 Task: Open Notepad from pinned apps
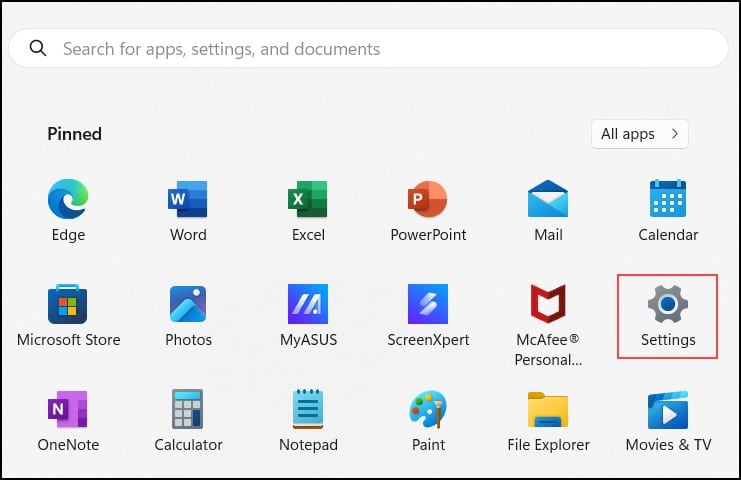tap(308, 420)
